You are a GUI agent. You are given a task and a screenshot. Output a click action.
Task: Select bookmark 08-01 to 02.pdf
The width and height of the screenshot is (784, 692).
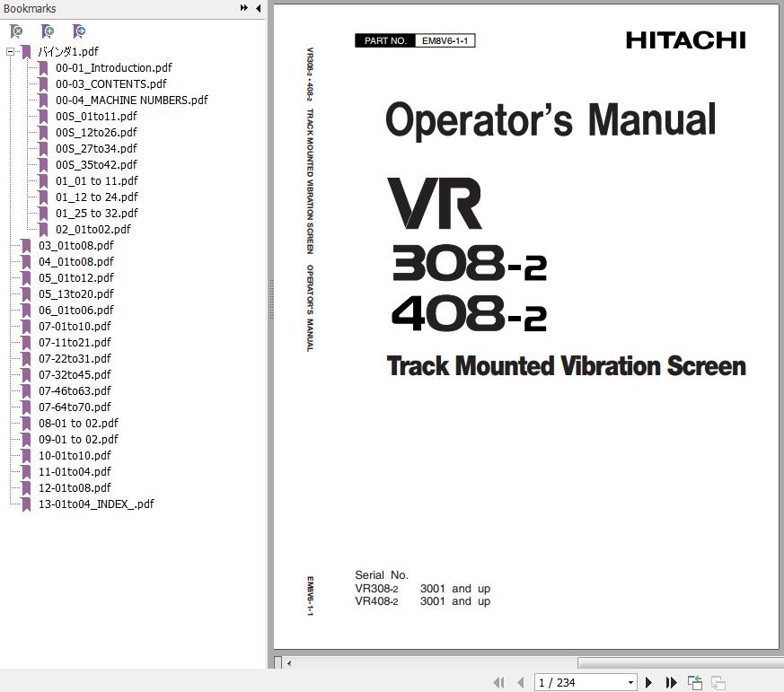click(78, 424)
